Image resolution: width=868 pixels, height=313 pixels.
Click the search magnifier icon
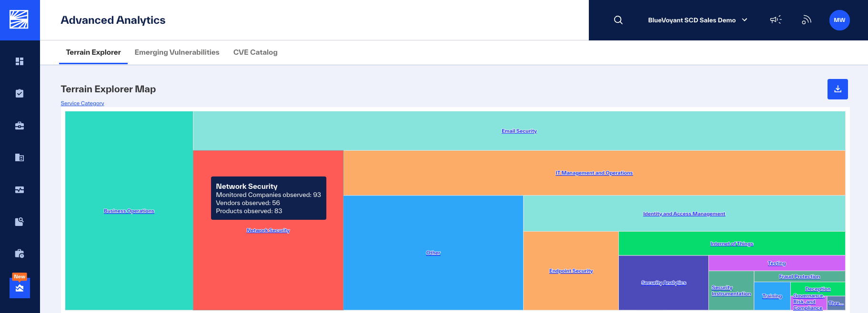coord(618,20)
